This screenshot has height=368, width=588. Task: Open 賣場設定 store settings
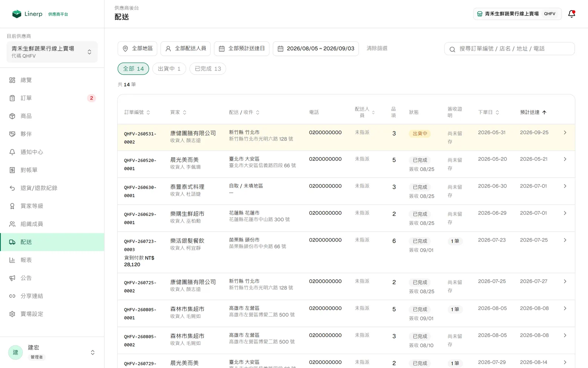[52, 314]
